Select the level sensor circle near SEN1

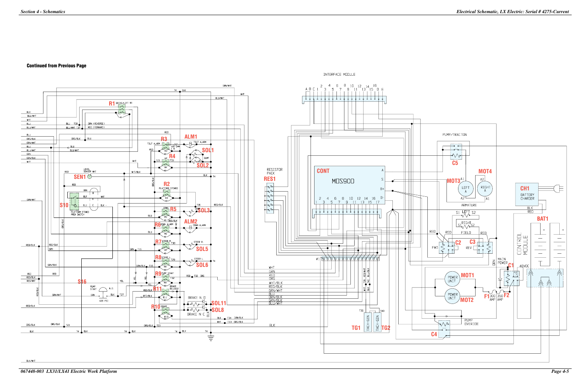pos(89,176)
